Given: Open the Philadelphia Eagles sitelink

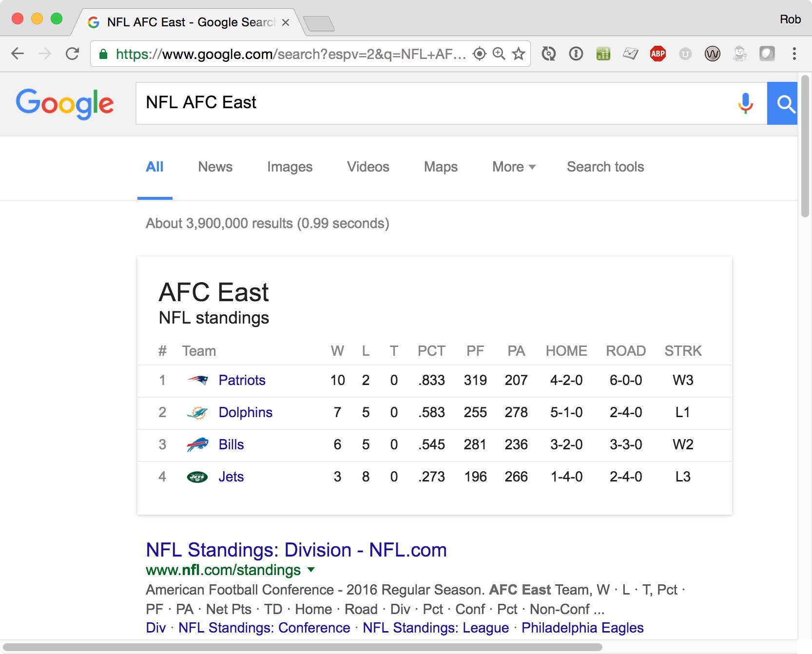Looking at the screenshot, I should pos(582,628).
